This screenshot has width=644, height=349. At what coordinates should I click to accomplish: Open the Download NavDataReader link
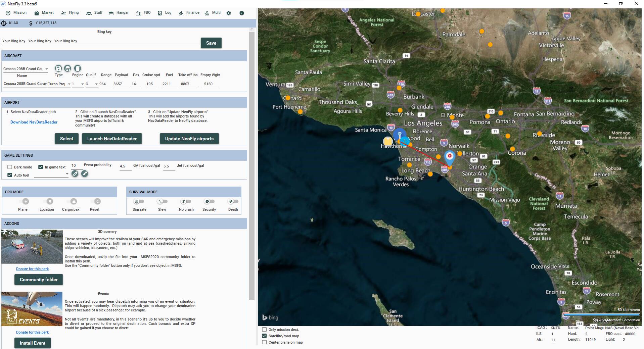pos(34,122)
